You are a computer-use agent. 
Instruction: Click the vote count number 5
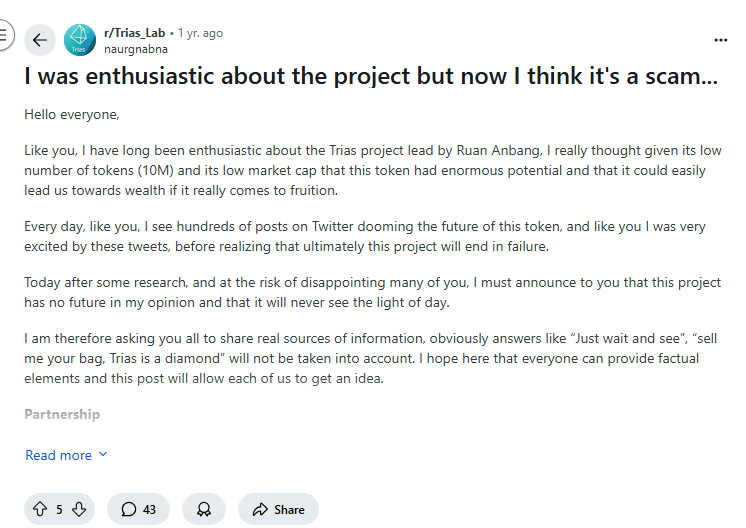click(59, 509)
